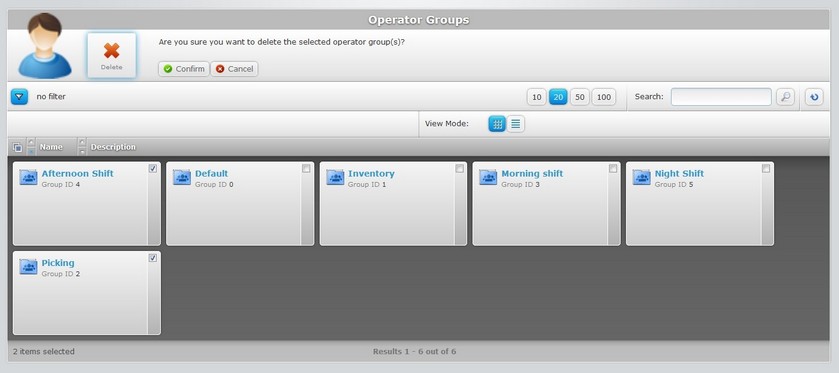
Task: Open the Afternoon Shift group link
Action: (x=78, y=173)
